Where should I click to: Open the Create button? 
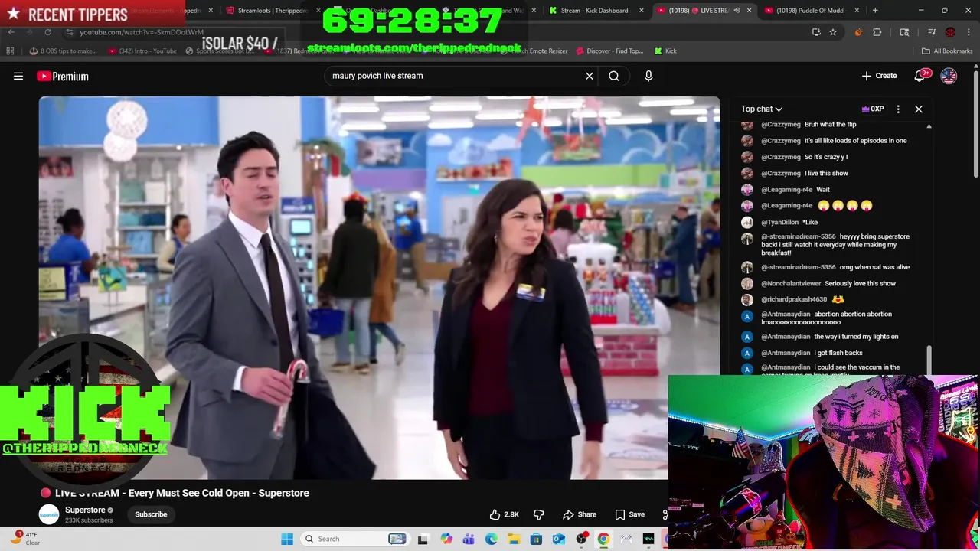click(879, 76)
